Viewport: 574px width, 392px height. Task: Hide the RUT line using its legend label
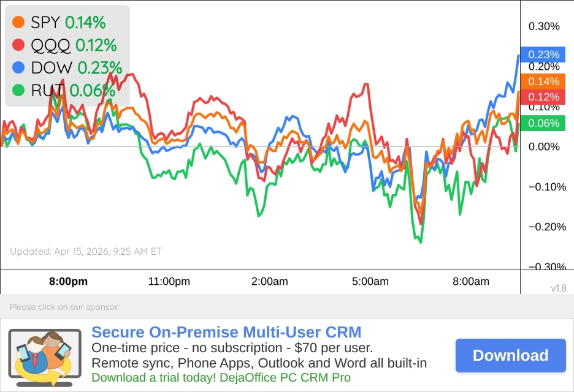click(48, 90)
